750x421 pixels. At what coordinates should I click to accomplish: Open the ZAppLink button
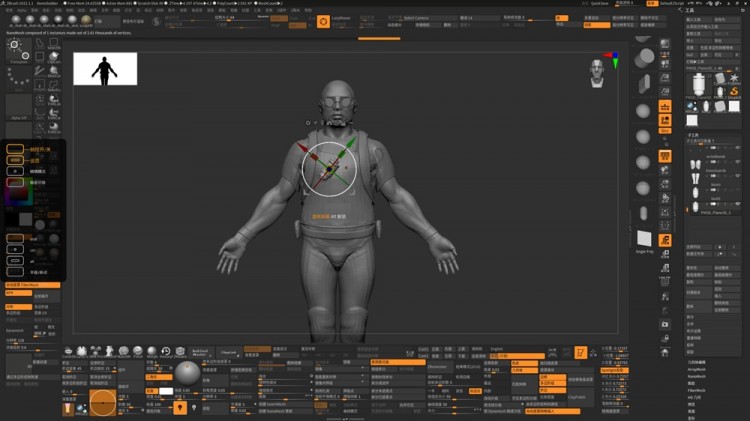tap(229, 353)
